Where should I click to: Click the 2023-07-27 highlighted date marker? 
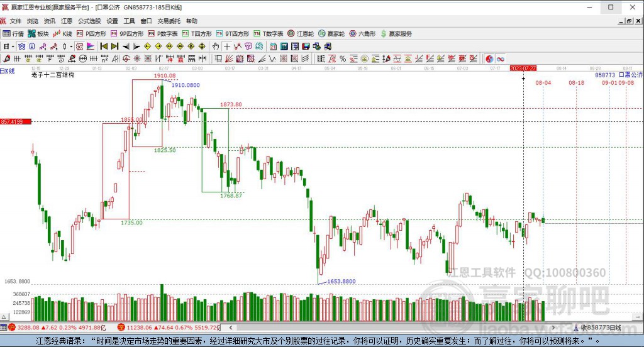coord(523,68)
